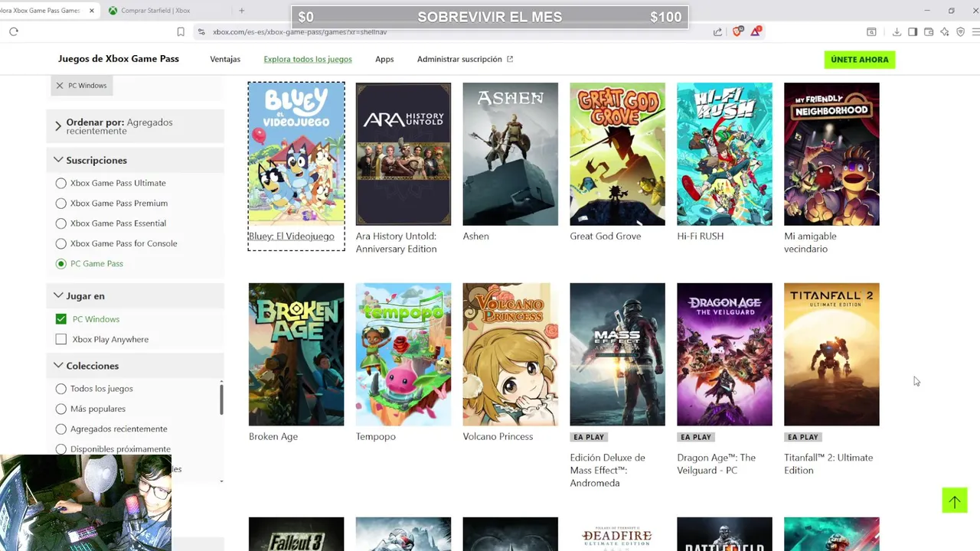Open site settings icon left of URL

(x=201, y=31)
